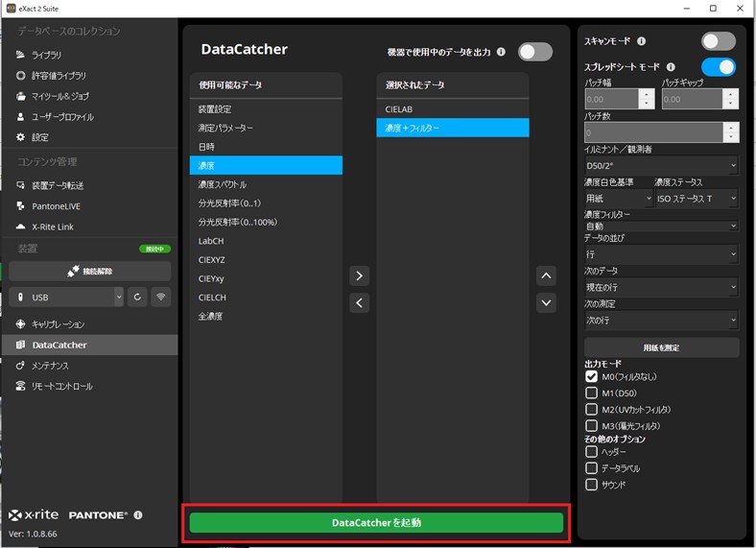Check M2(UVカットフィルタ) output mode
Image resolution: width=756 pixels, height=548 pixels.
[x=591, y=409]
